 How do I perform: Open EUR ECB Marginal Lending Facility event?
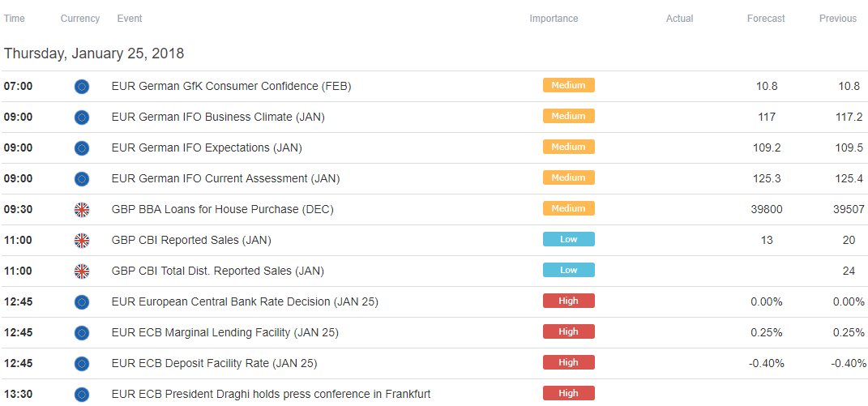[224, 333]
